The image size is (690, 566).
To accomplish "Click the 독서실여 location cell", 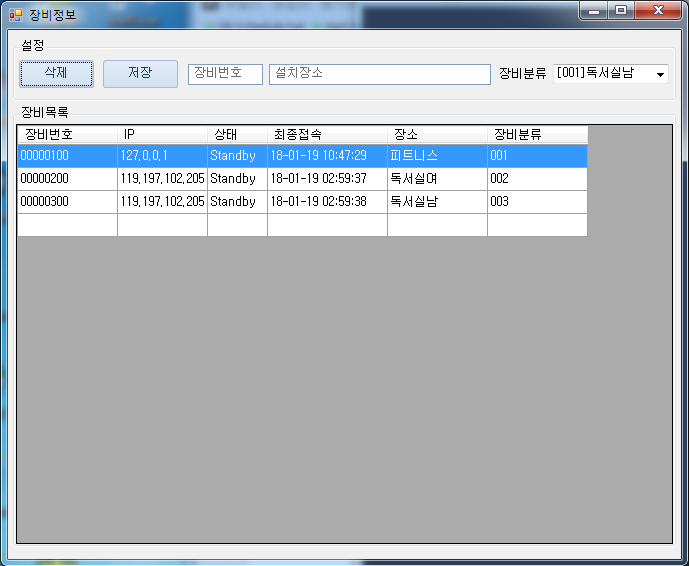I will (437, 179).
